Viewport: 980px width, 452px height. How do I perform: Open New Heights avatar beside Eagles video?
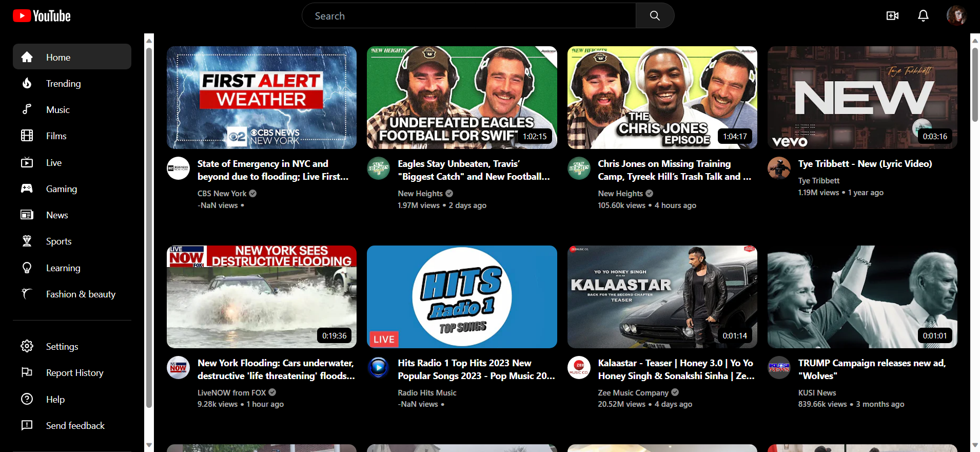(x=379, y=168)
